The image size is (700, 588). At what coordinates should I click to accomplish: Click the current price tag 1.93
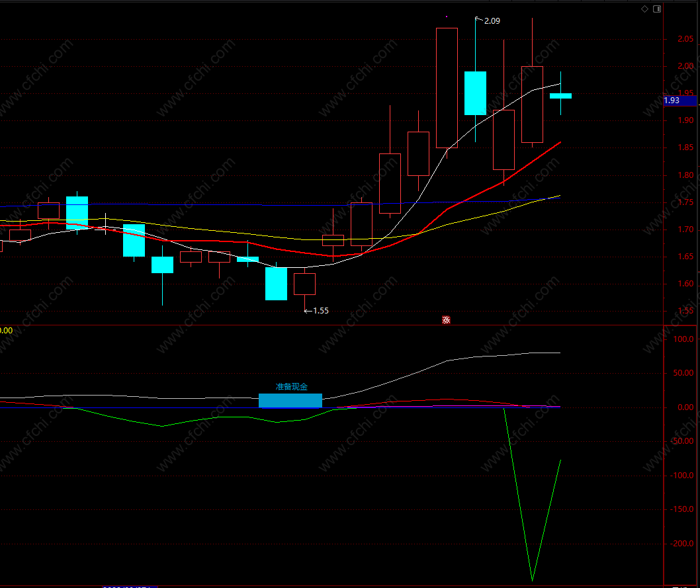click(679, 101)
